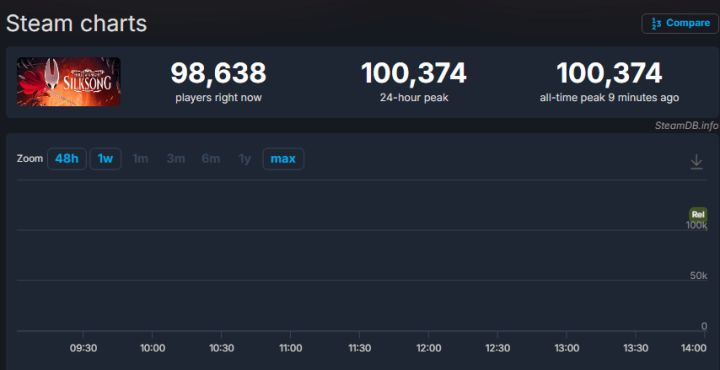
Task: Click the 12:00 time axis label
Action: [428, 348]
